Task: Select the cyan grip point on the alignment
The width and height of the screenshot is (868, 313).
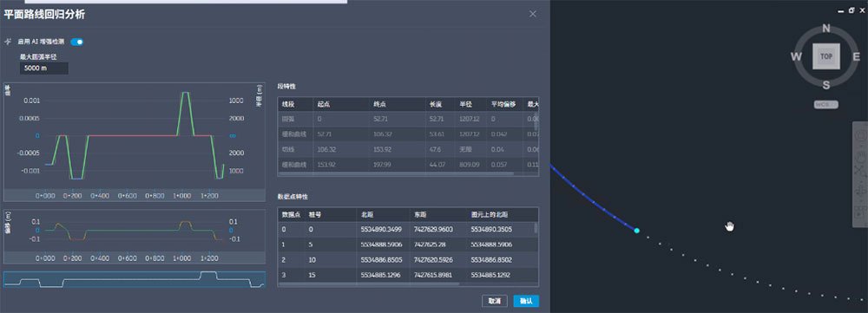Action: pyautogui.click(x=636, y=230)
